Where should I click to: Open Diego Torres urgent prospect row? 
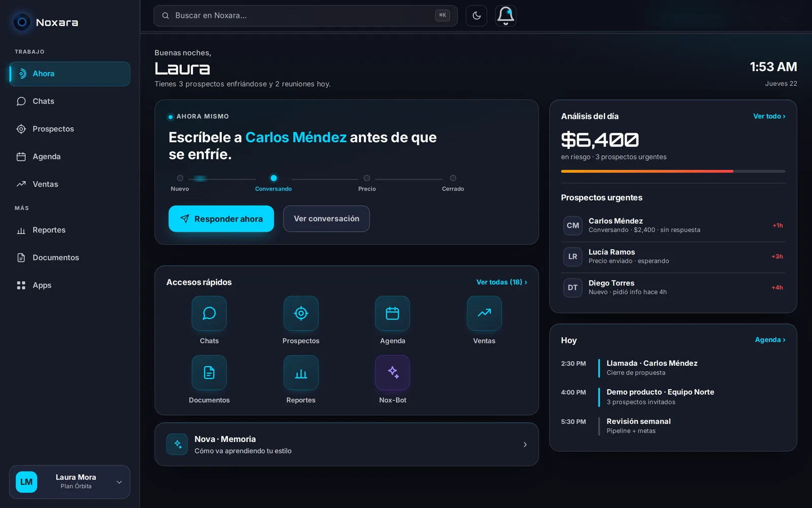tap(673, 288)
